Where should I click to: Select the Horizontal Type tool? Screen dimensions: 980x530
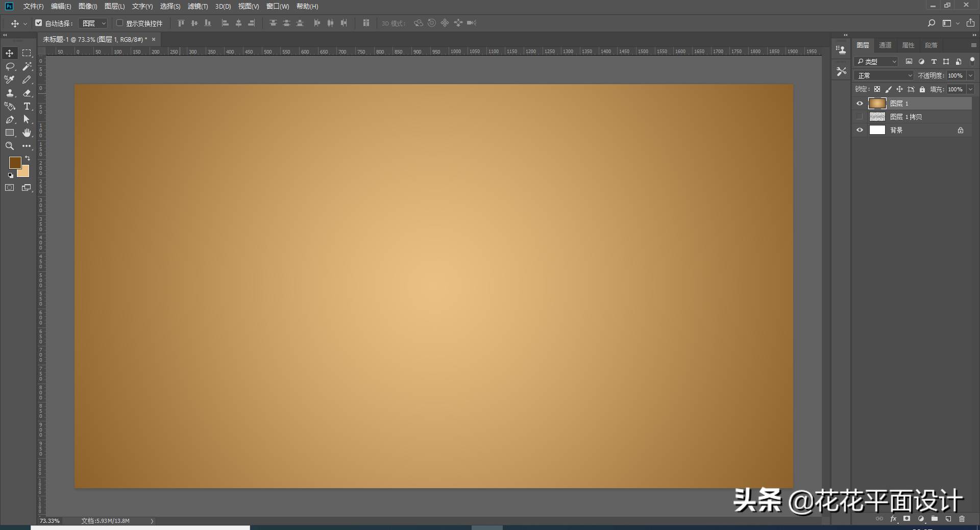pos(27,106)
